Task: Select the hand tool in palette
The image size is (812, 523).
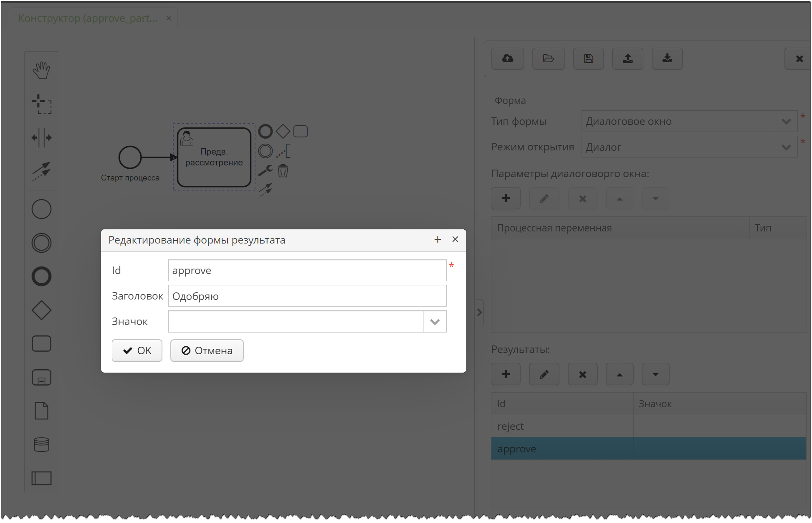Action: point(41,70)
